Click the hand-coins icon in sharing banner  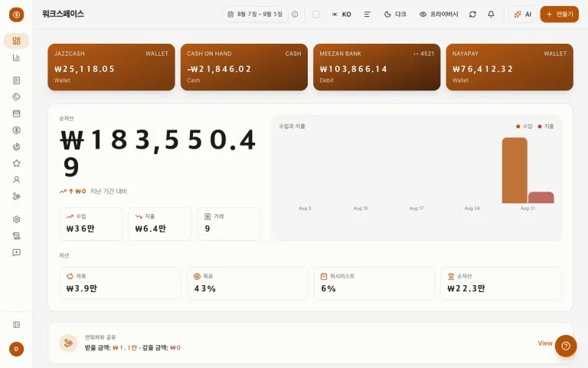pos(68,343)
